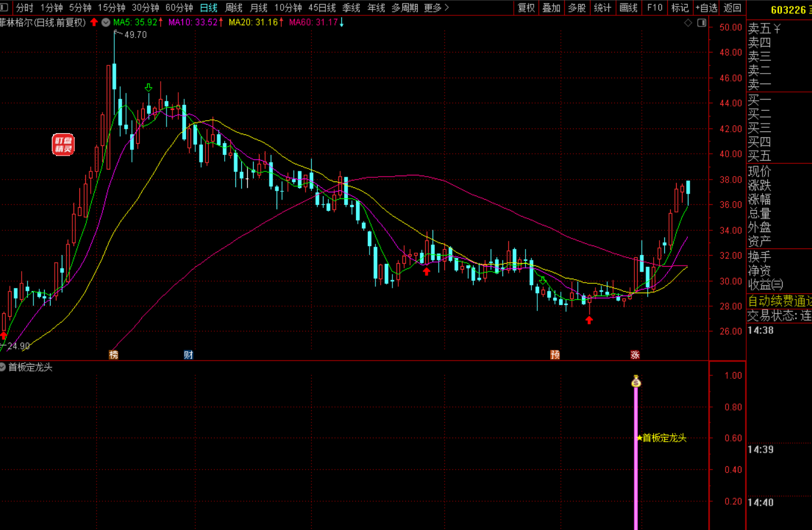Image resolution: width=812 pixels, height=530 pixels.
Task: Click the 榜 marker on the timeline
Action: click(x=114, y=355)
